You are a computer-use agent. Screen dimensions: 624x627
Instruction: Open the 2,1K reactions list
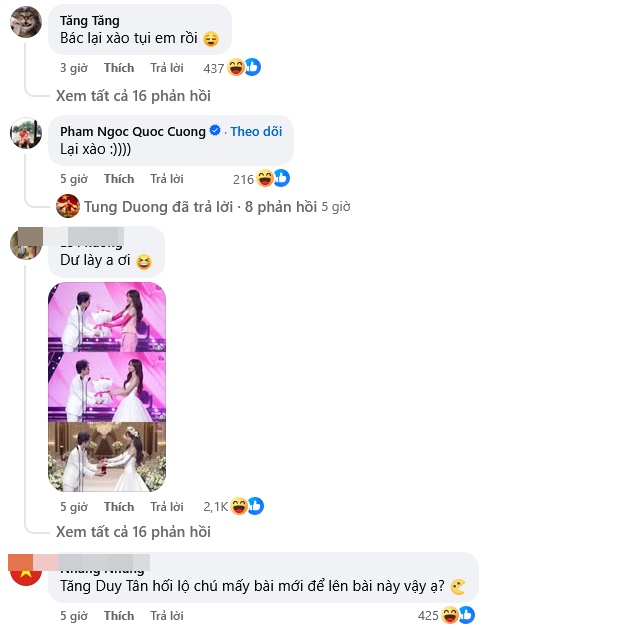tap(234, 506)
